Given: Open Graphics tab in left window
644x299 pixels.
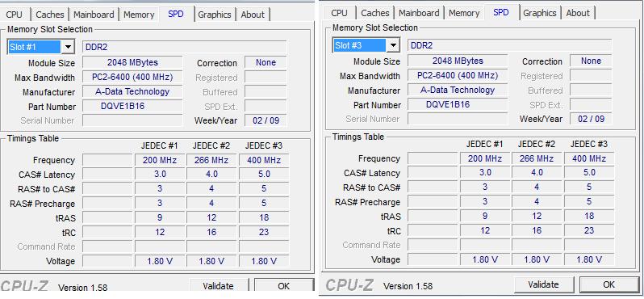Looking at the screenshot, I should 215,15.
